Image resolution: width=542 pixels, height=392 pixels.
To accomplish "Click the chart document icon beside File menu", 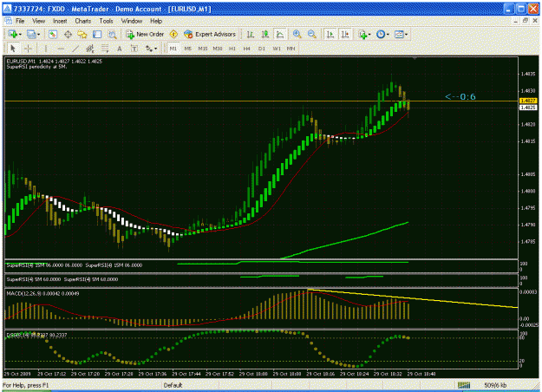I will [9, 21].
